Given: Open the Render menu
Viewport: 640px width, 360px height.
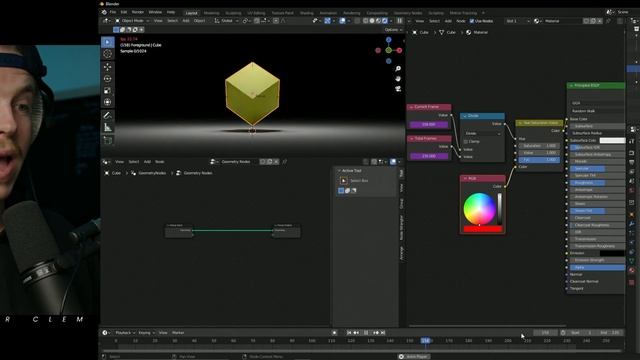Looking at the screenshot, I should (x=138, y=12).
